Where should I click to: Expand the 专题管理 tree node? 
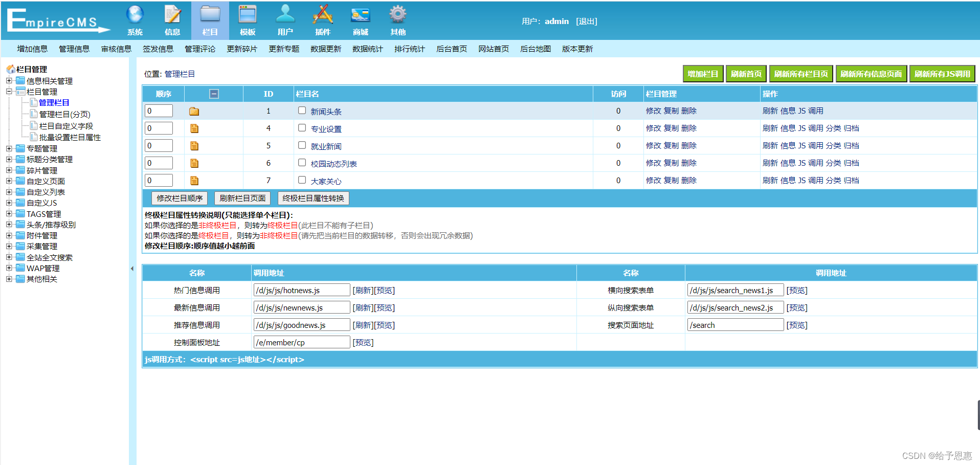[x=9, y=148]
